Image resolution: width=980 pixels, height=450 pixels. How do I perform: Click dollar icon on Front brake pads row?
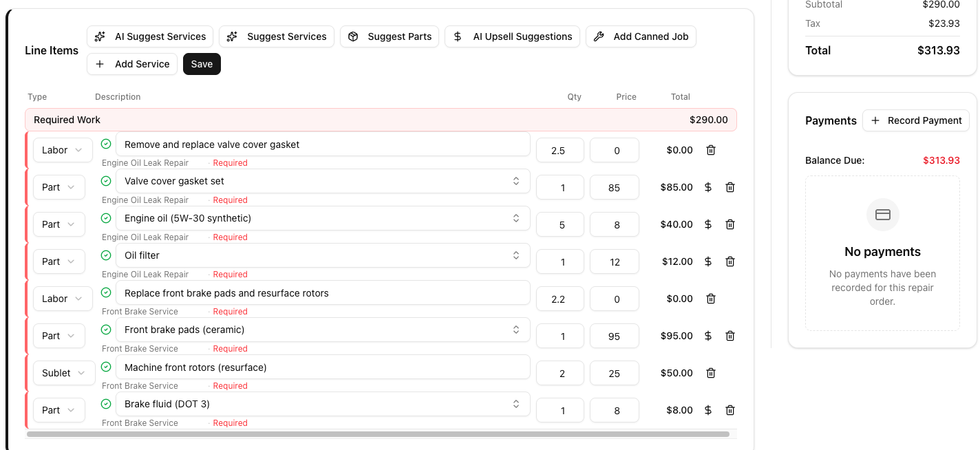click(708, 336)
